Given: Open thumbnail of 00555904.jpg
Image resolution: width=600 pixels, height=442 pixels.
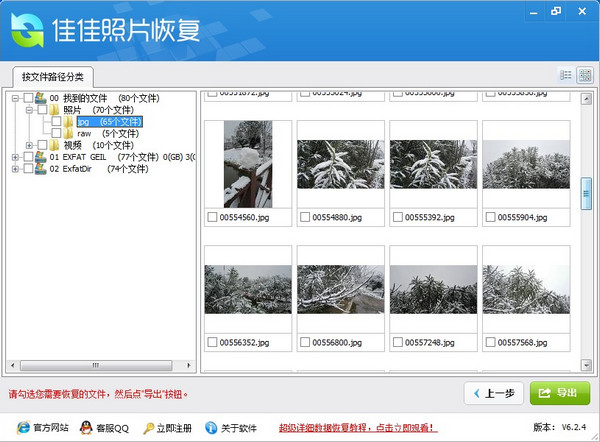Looking at the screenshot, I should 526,164.
